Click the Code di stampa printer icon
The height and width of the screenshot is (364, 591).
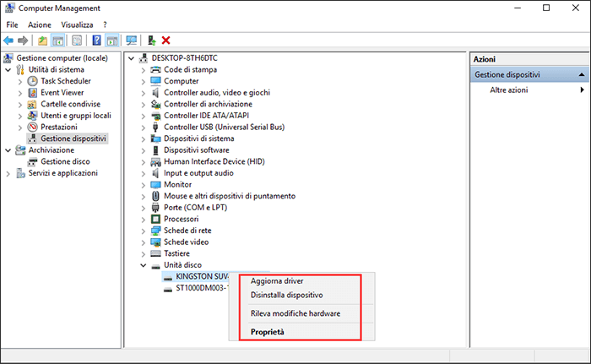(155, 70)
